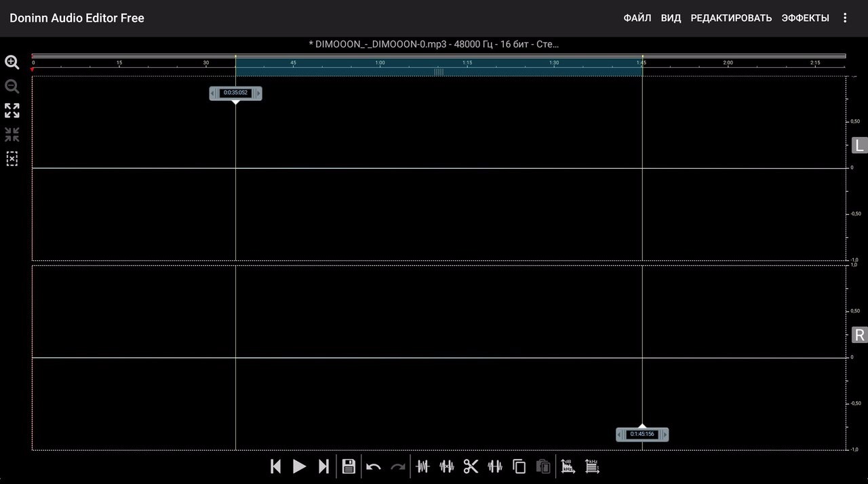This screenshot has width=868, height=484.
Task: Cut the selection with the scissors icon
Action: [471, 466]
